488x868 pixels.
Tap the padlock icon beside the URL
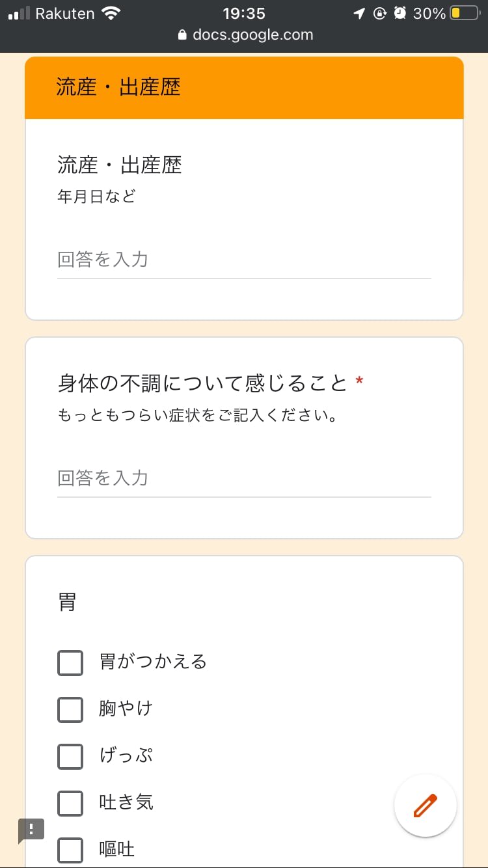[x=182, y=35]
